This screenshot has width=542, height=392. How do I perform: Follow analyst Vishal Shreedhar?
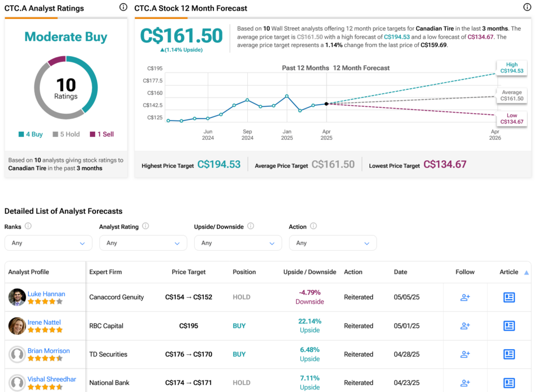pyautogui.click(x=465, y=382)
